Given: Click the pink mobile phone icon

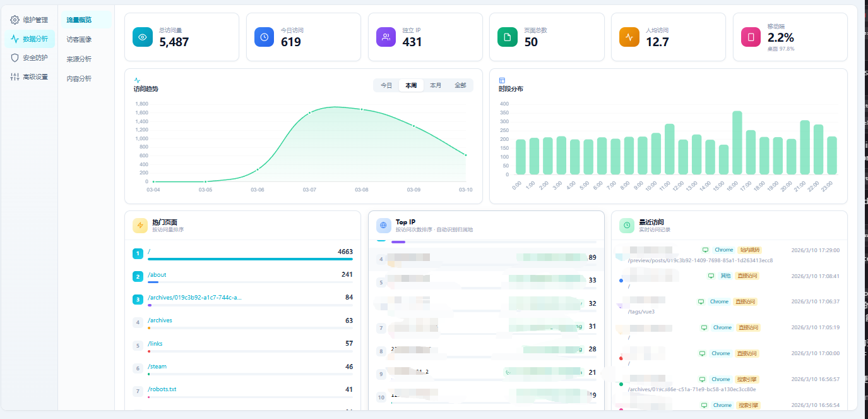Looking at the screenshot, I should click(751, 37).
